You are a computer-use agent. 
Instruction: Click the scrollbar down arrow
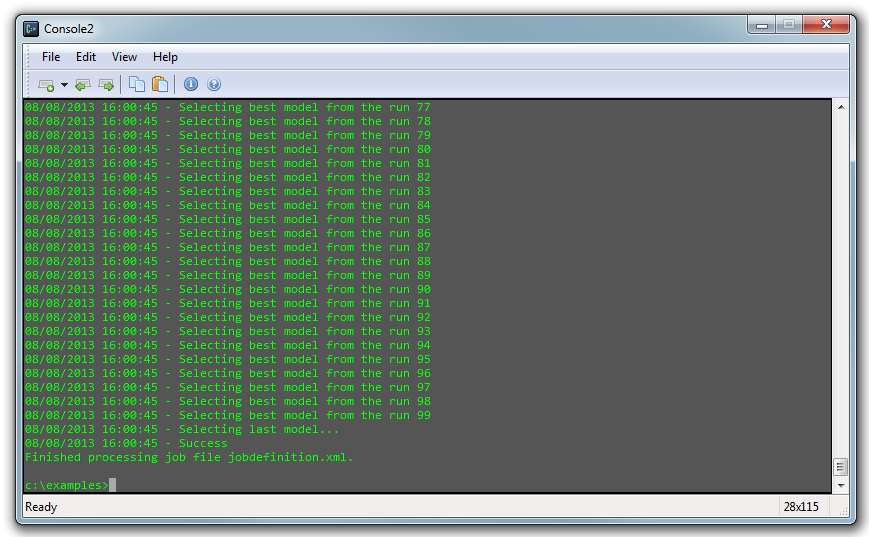click(840, 485)
